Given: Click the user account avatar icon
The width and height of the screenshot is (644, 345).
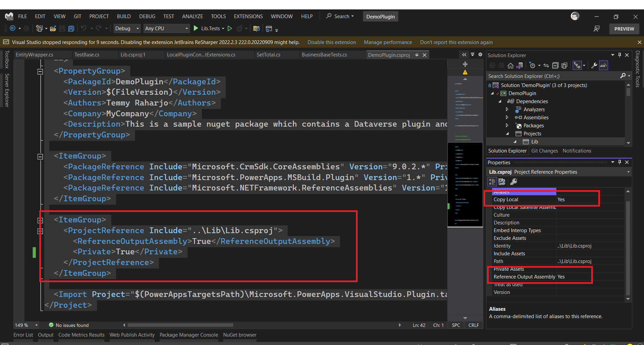Looking at the screenshot, I should 575,16.
